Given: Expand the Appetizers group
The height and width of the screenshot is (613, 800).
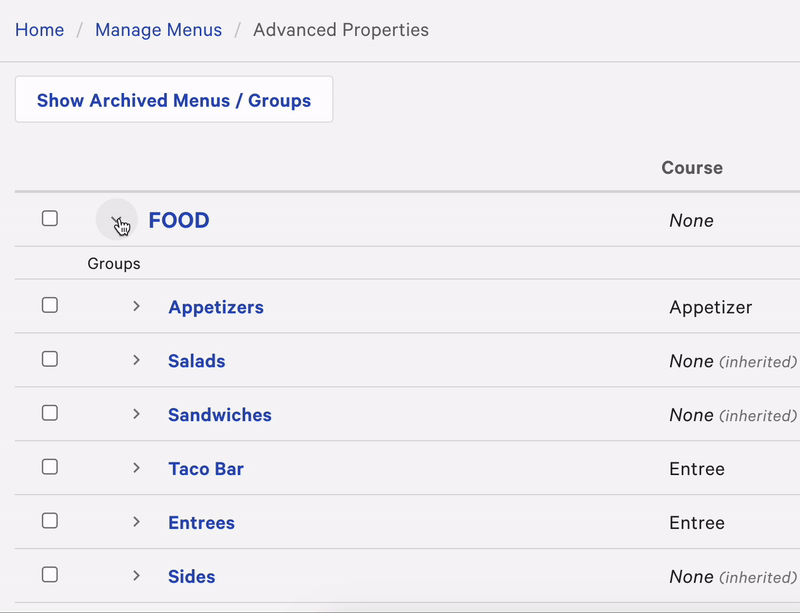Looking at the screenshot, I should pos(137,306).
